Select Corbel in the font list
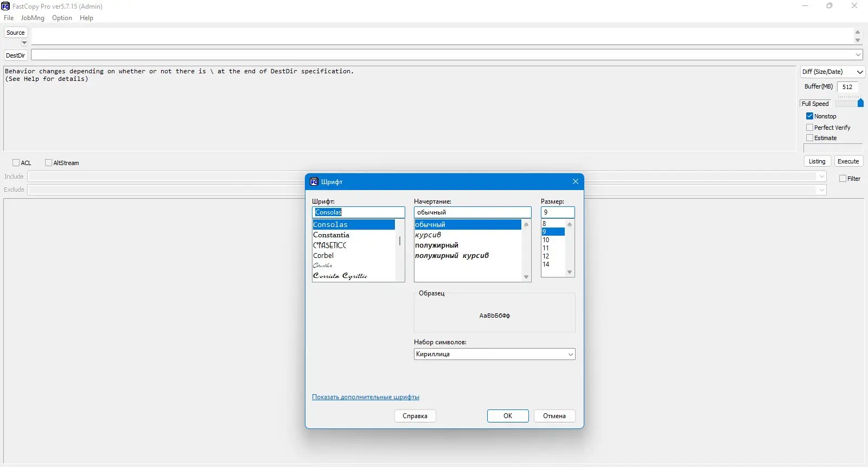The image size is (868, 467). 354,256
